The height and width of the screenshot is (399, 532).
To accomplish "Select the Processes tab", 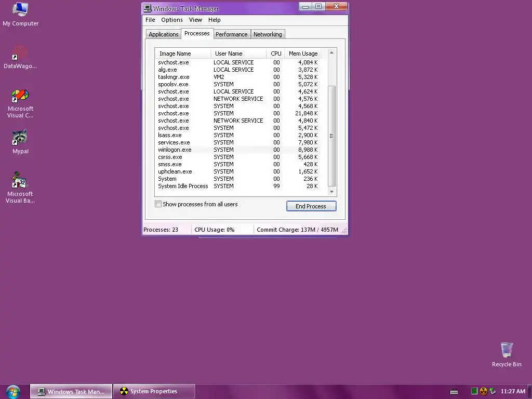I will coord(197,33).
